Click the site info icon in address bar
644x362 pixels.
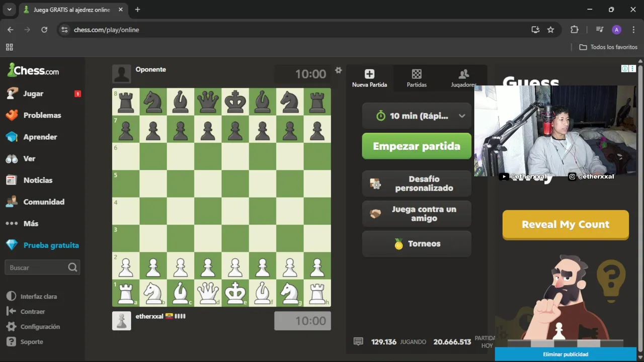(x=64, y=30)
